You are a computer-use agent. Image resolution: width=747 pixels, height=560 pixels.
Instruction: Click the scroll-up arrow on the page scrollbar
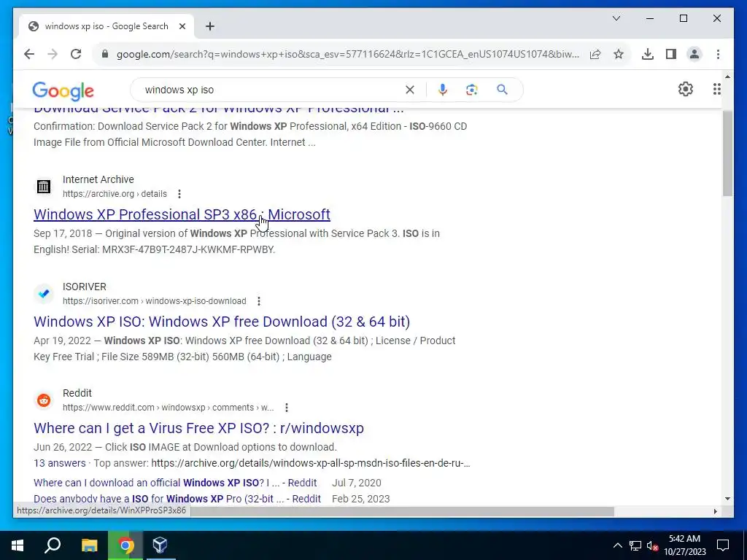click(x=727, y=77)
